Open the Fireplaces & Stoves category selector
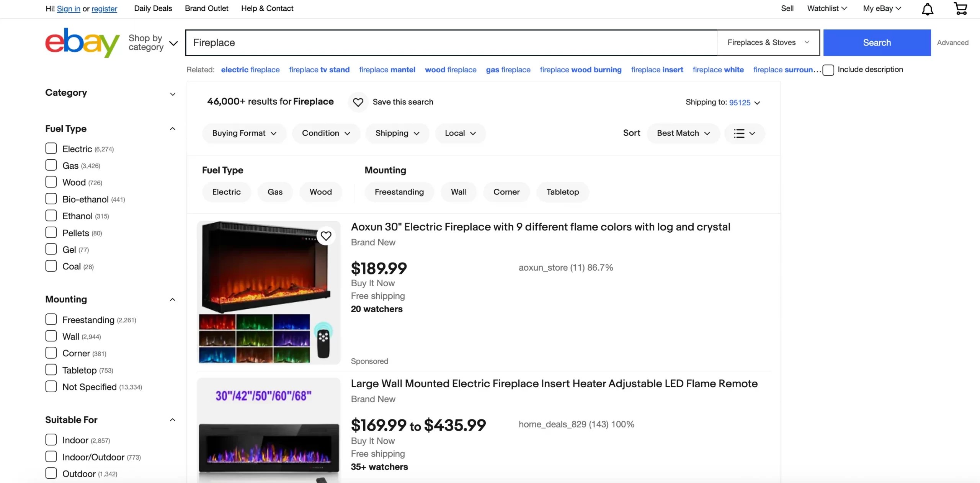This screenshot has width=980, height=483. [768, 42]
